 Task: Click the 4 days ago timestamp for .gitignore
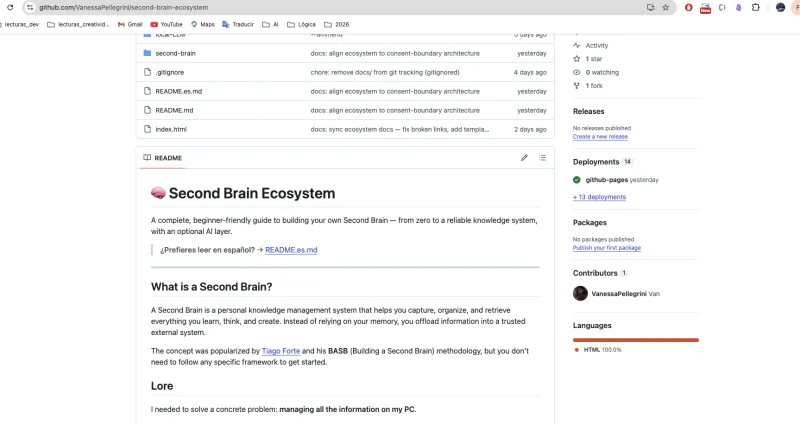530,72
